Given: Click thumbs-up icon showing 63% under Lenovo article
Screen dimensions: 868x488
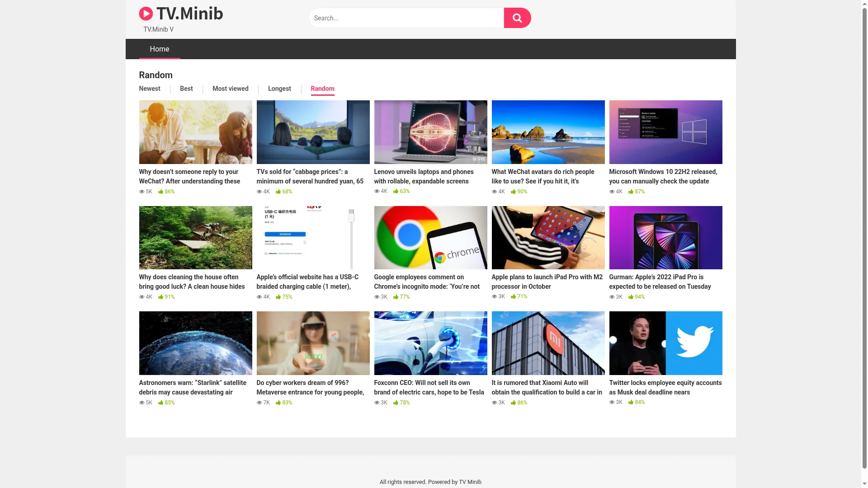Looking at the screenshot, I should 396,191.
